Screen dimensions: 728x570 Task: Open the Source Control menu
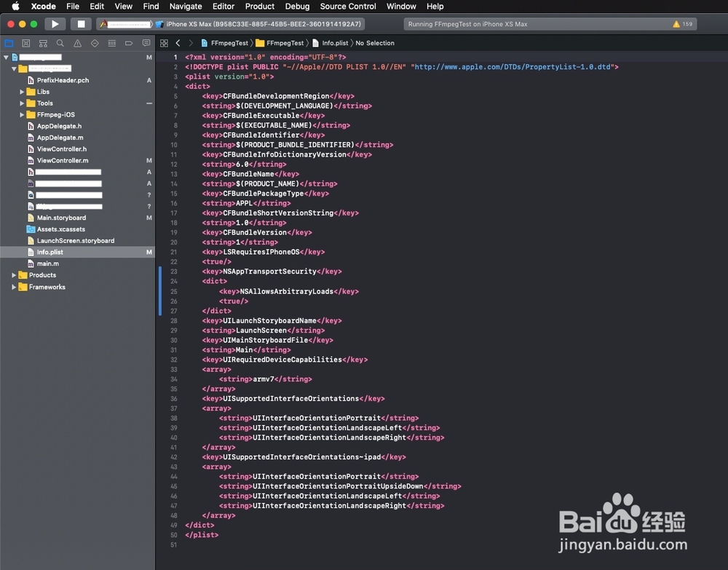point(348,6)
